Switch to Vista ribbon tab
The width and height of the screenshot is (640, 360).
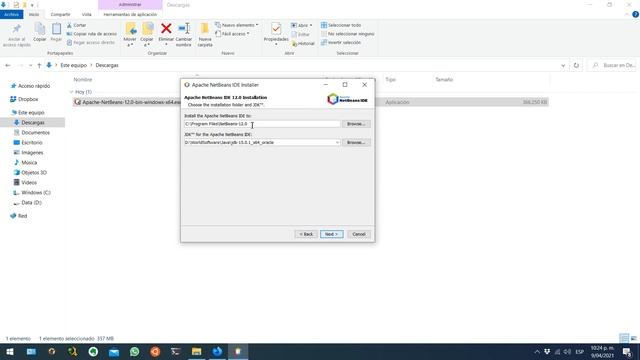[87, 14]
